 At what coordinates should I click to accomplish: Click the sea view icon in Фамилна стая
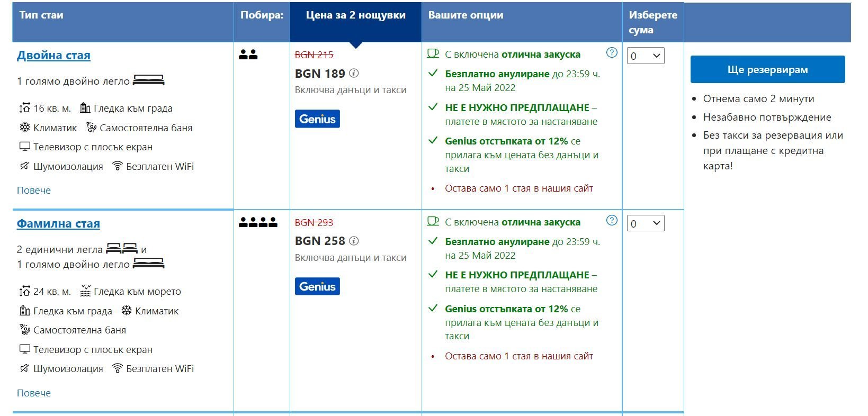point(85,291)
